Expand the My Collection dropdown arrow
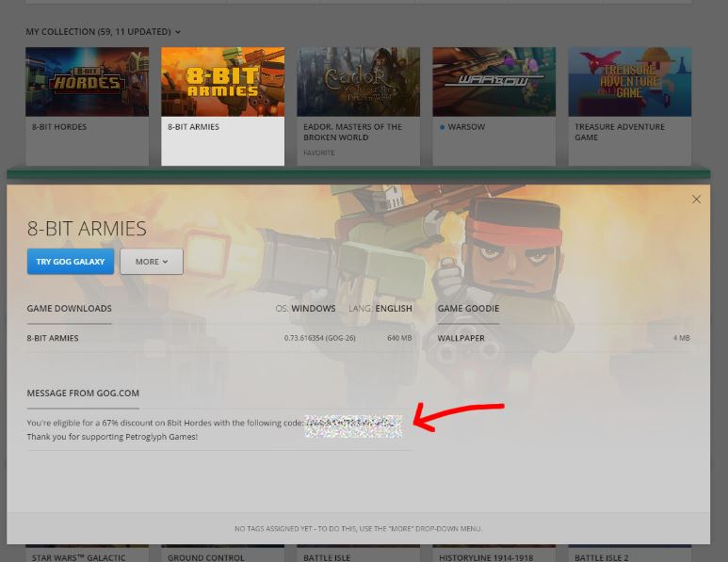Viewport: 728px width, 562px height. click(x=178, y=32)
